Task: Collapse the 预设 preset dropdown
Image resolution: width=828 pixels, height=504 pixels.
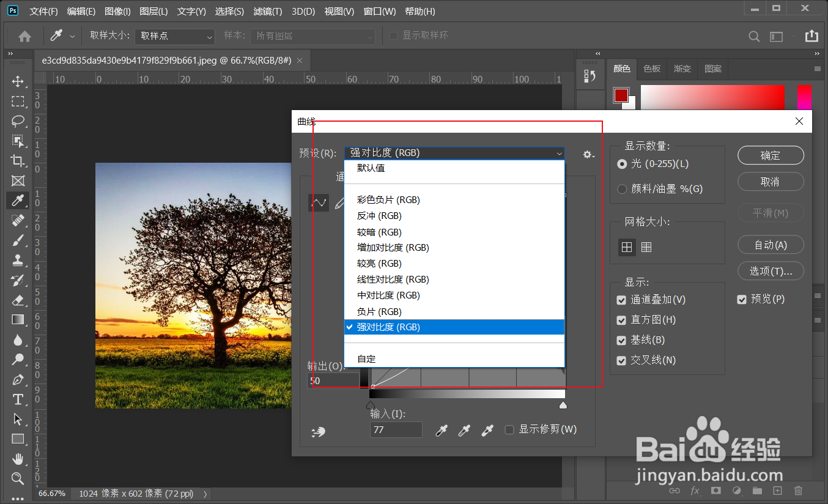Action: [x=454, y=153]
